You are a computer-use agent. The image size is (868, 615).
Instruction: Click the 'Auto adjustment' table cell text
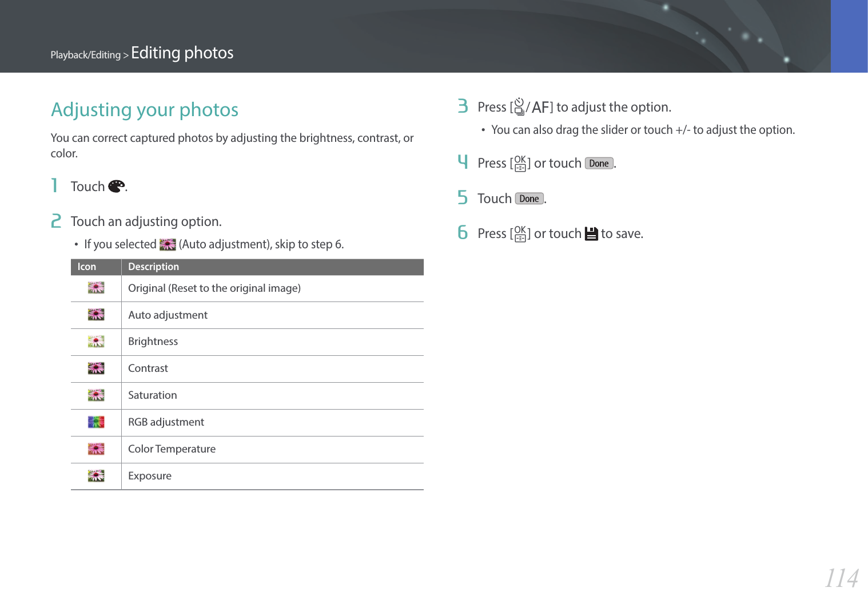pyautogui.click(x=168, y=315)
